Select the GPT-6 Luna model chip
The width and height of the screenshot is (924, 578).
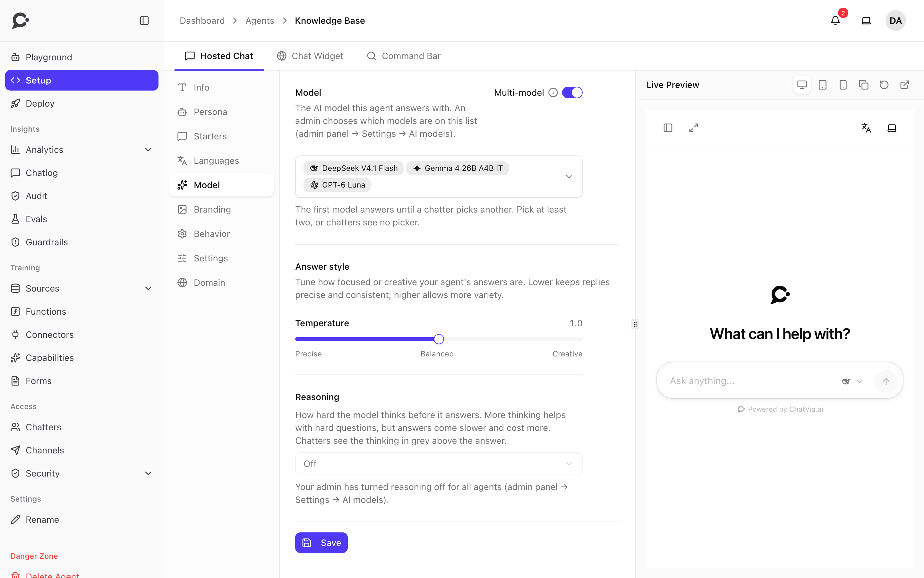click(337, 185)
